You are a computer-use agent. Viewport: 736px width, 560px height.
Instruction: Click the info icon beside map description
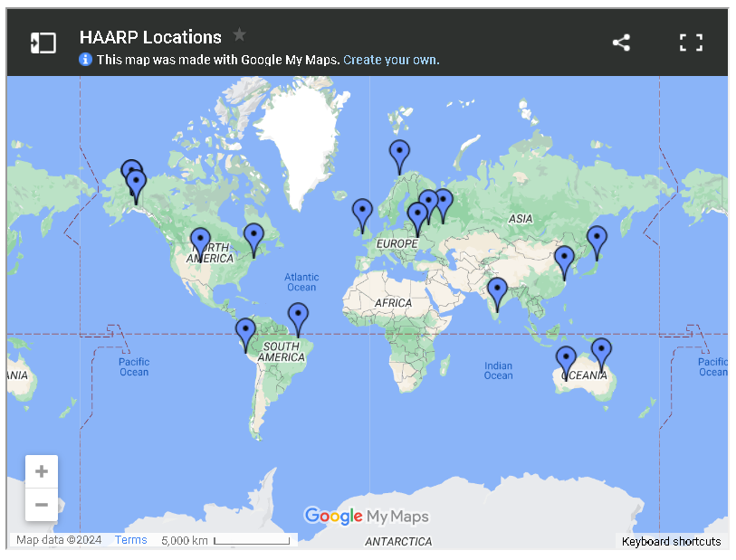point(86,60)
